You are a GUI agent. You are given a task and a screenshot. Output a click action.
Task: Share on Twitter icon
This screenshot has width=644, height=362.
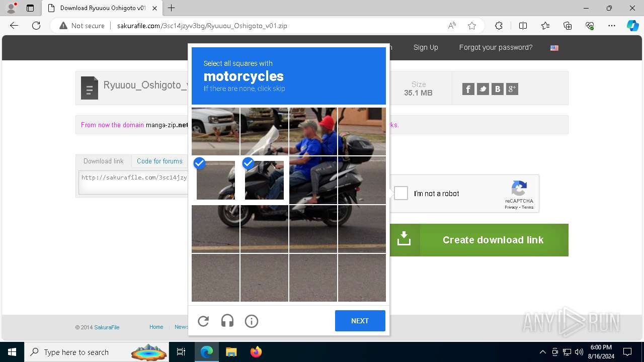[x=483, y=89]
